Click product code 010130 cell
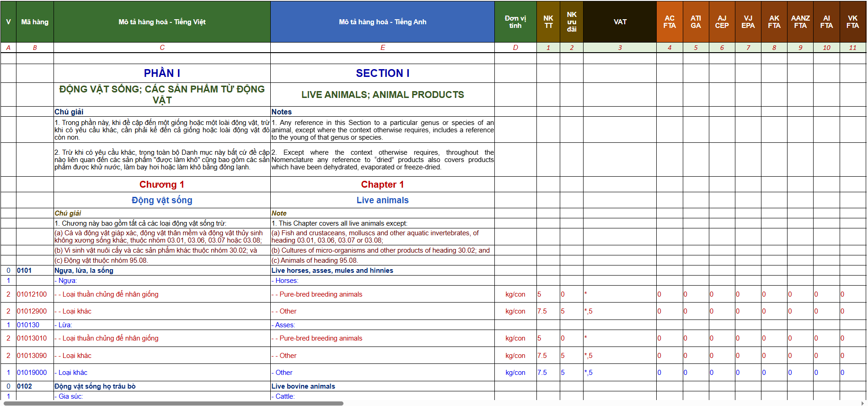The width and height of the screenshot is (868, 406). click(x=35, y=325)
